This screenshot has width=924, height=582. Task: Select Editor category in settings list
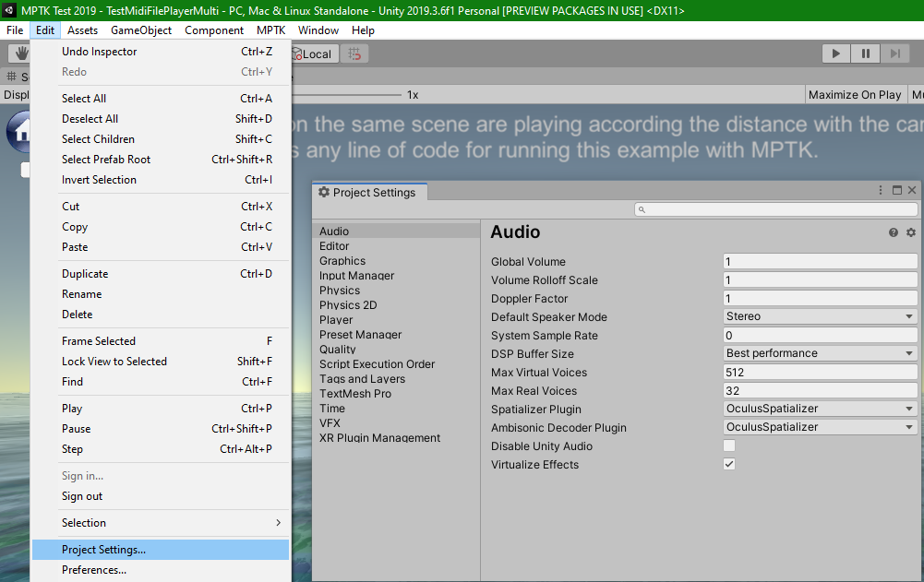397,246
